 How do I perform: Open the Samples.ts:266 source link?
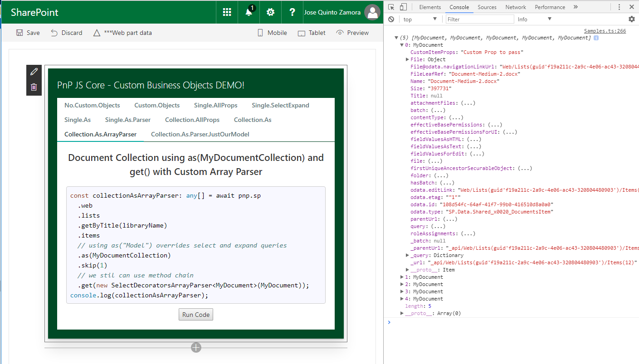click(605, 31)
